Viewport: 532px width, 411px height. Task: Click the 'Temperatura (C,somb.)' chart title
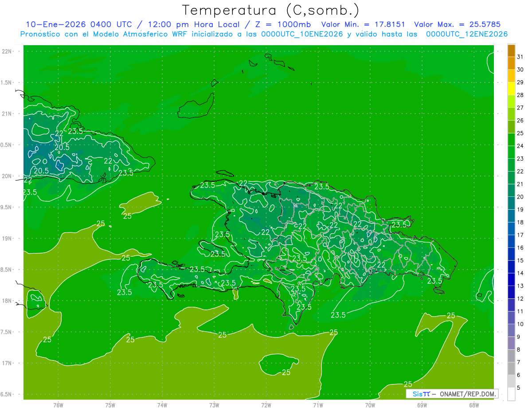pyautogui.click(x=271, y=10)
